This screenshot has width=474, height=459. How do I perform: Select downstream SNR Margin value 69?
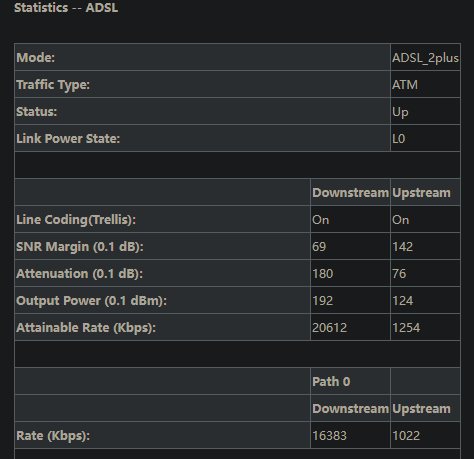[x=319, y=247]
